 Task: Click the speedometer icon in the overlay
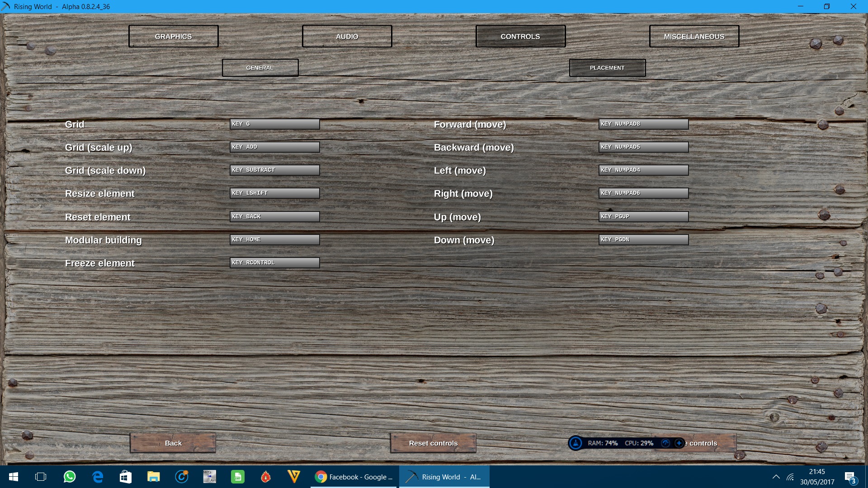point(665,443)
